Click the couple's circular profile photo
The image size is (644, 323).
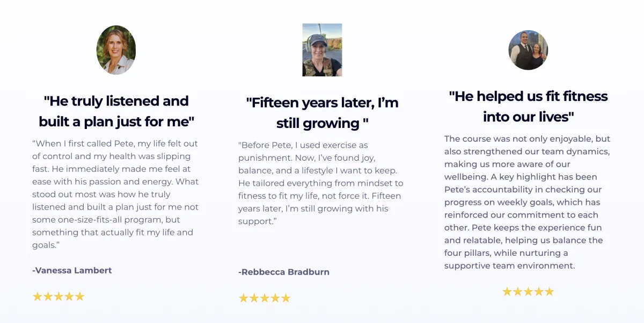[528, 50]
